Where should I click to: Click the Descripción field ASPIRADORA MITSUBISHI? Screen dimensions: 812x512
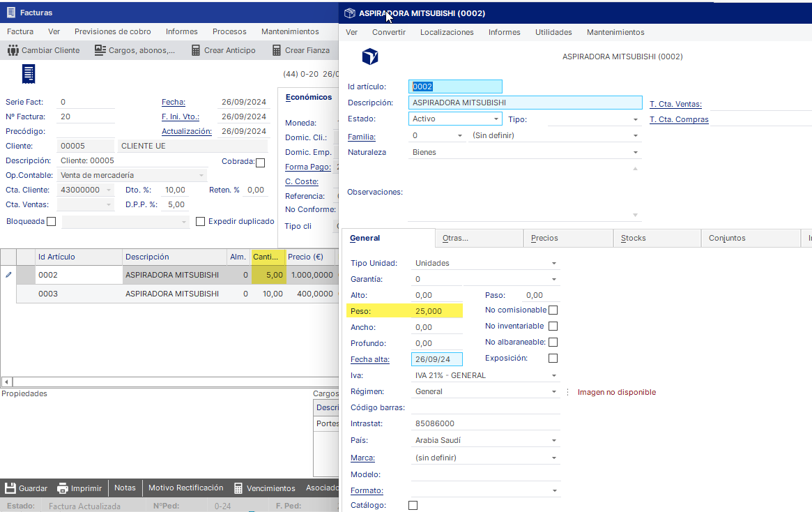[x=525, y=103]
